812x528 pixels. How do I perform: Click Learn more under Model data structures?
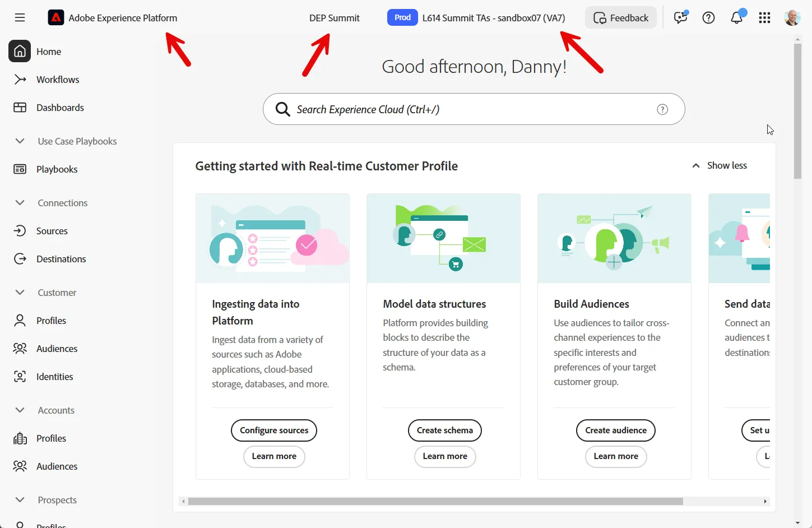[x=445, y=456]
